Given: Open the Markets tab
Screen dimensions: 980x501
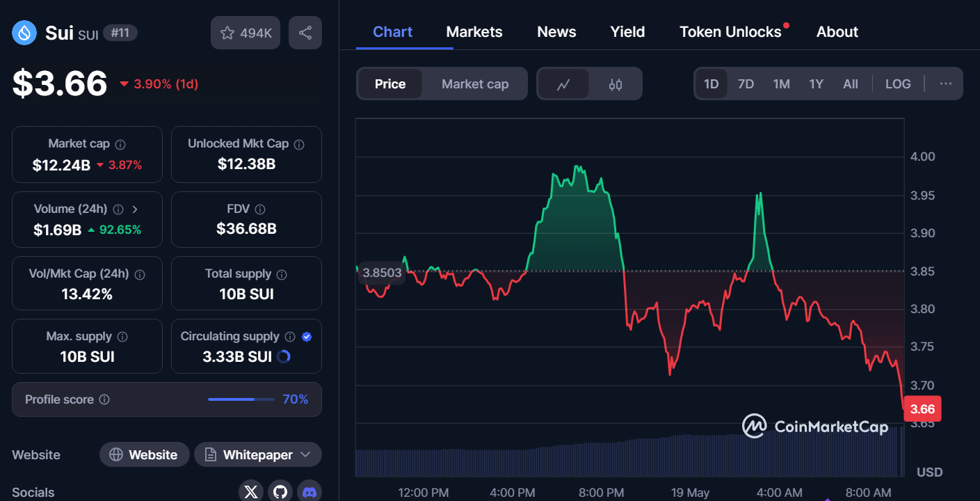Looking at the screenshot, I should (x=474, y=32).
